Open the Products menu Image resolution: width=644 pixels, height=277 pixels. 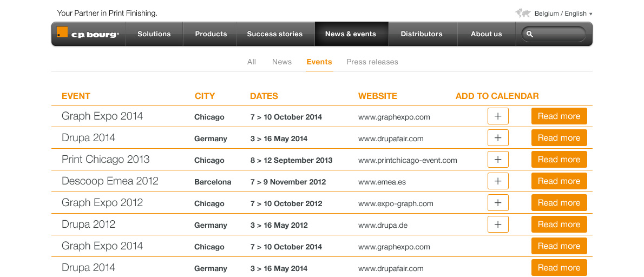click(x=211, y=34)
